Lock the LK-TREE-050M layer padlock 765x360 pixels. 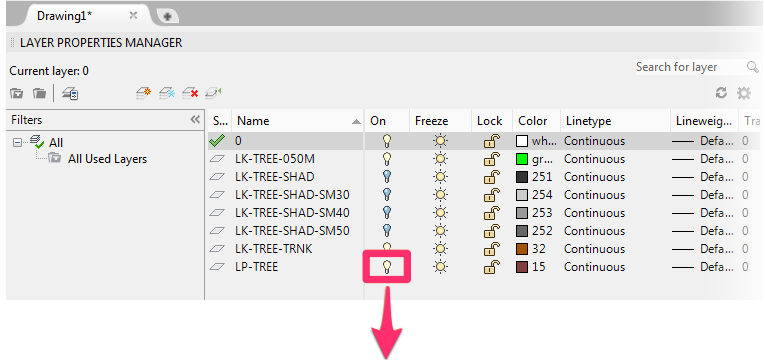491,159
